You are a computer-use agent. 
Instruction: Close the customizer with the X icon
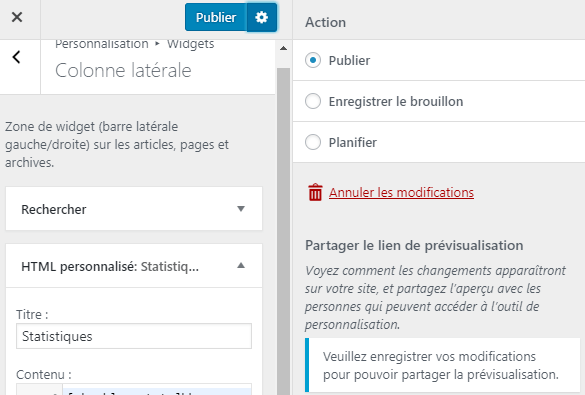pos(17,17)
